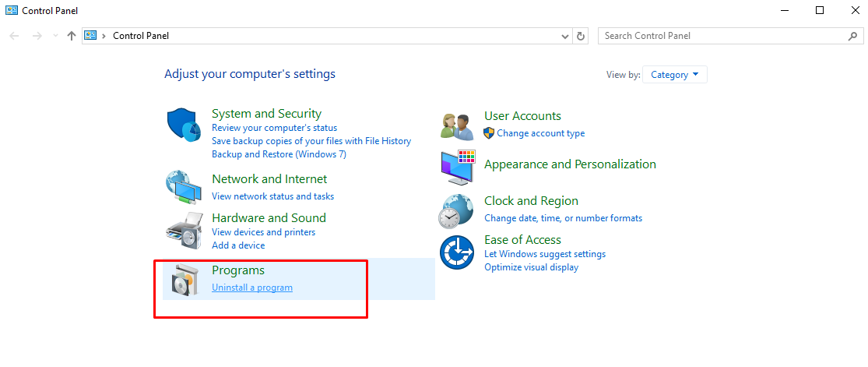Expand the address bar history dropdown
Viewport: 868px width, 367px height.
click(x=565, y=36)
